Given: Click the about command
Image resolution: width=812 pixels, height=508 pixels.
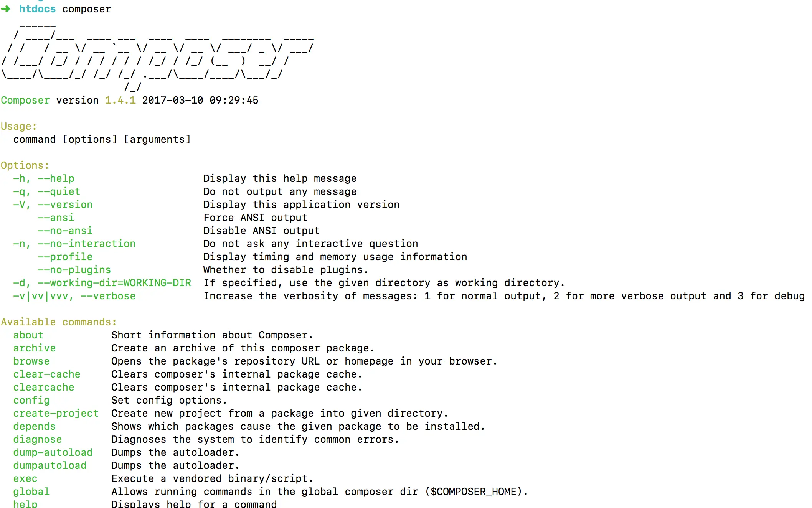Looking at the screenshot, I should pos(28,335).
